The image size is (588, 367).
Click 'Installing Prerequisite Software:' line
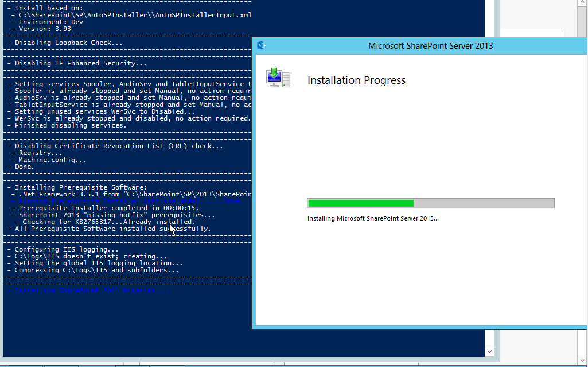77,187
